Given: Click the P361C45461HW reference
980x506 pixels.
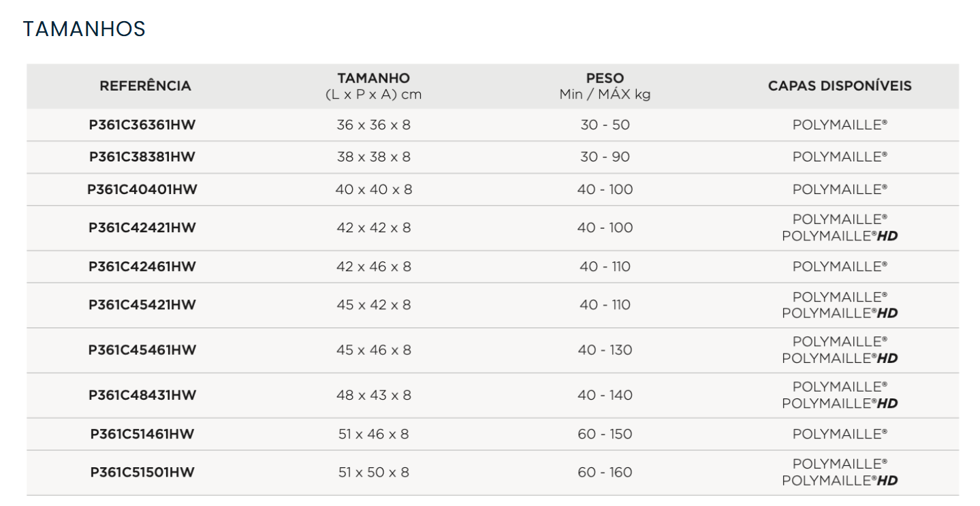Looking at the screenshot, I should tap(142, 350).
